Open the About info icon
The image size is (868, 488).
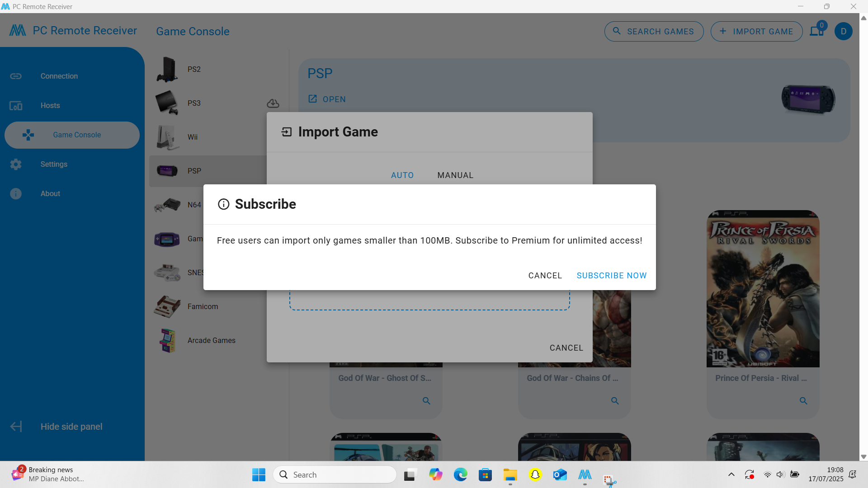coord(16,193)
